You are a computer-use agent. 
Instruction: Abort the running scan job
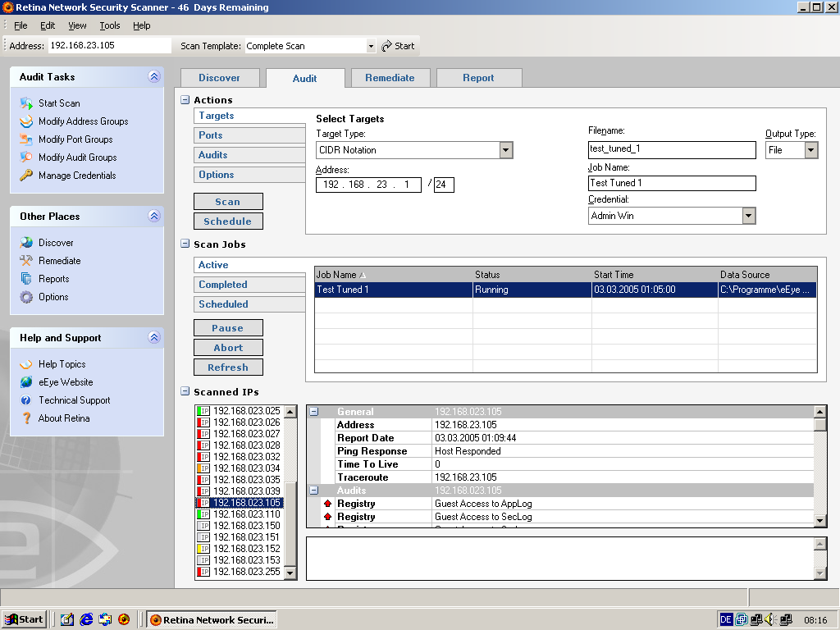pos(228,348)
